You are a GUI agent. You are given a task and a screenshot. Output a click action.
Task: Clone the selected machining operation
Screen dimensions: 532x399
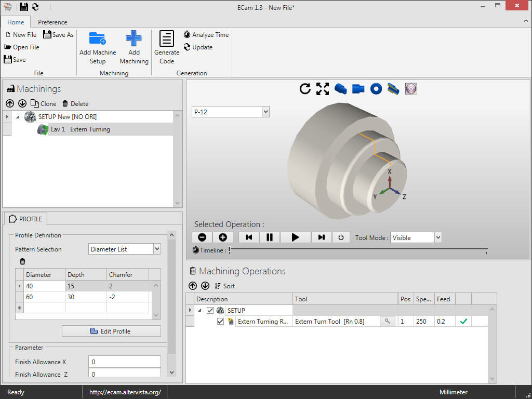coord(44,103)
